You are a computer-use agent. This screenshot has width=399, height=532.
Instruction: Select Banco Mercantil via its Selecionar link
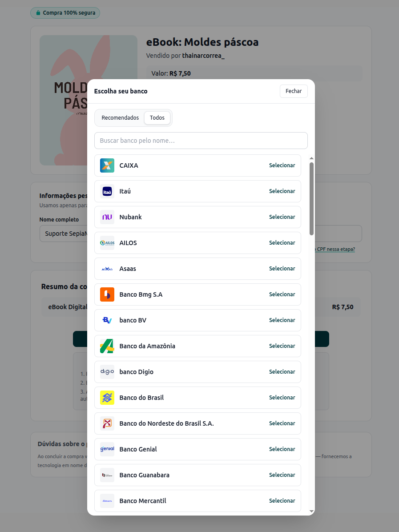282,501
